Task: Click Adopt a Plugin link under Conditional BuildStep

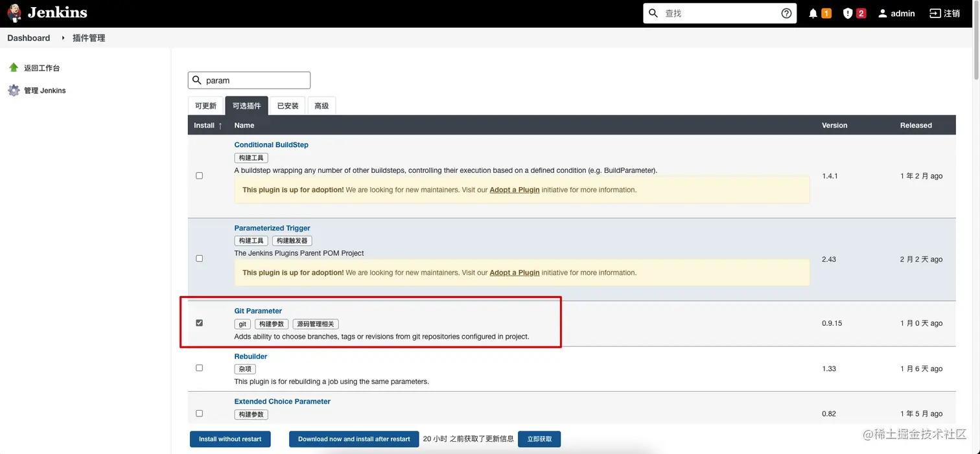Action: 515,190
